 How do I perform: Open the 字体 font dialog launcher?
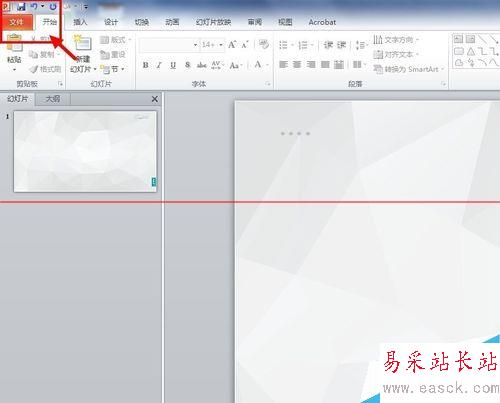point(268,84)
